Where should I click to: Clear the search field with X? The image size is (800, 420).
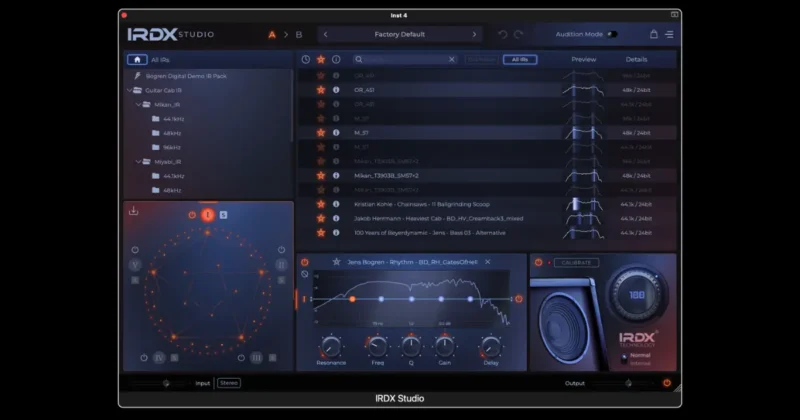click(x=452, y=60)
